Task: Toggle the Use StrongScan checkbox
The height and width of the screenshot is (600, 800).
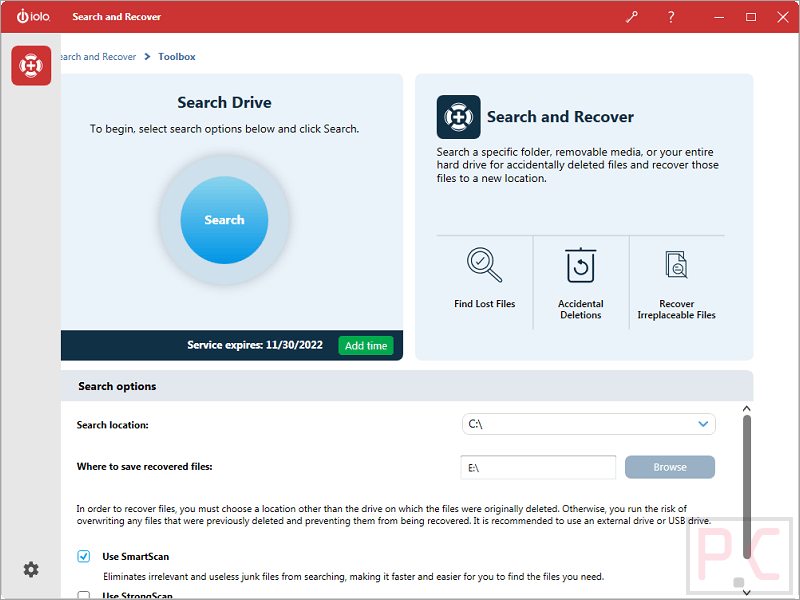Action: [84, 595]
